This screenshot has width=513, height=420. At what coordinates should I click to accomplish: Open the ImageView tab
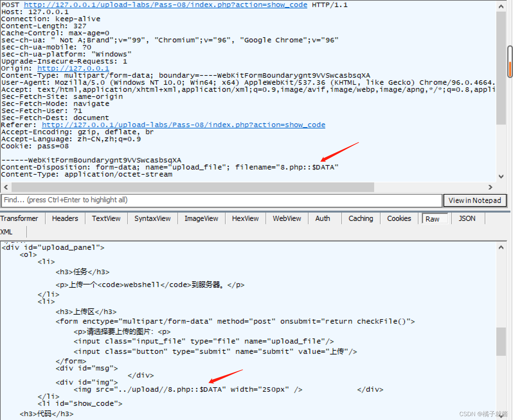click(201, 218)
